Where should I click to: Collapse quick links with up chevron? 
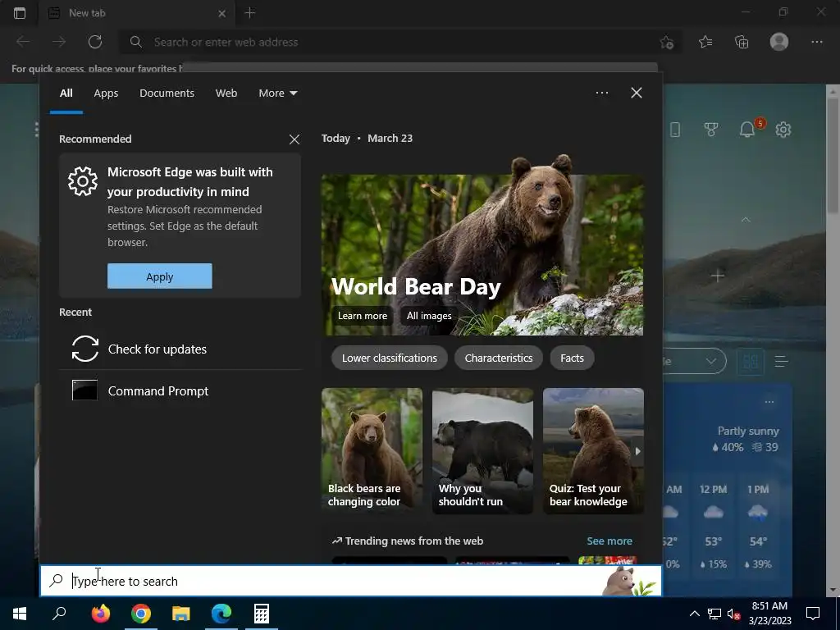pos(746,220)
